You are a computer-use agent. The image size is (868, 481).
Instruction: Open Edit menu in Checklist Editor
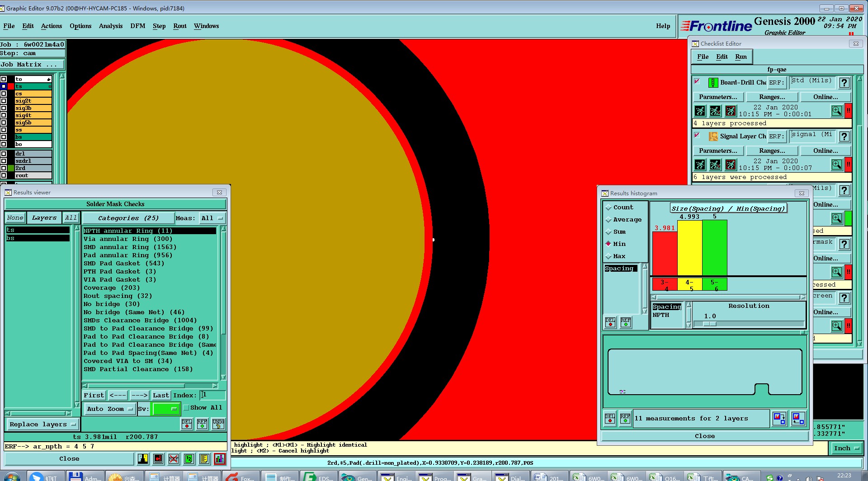722,57
